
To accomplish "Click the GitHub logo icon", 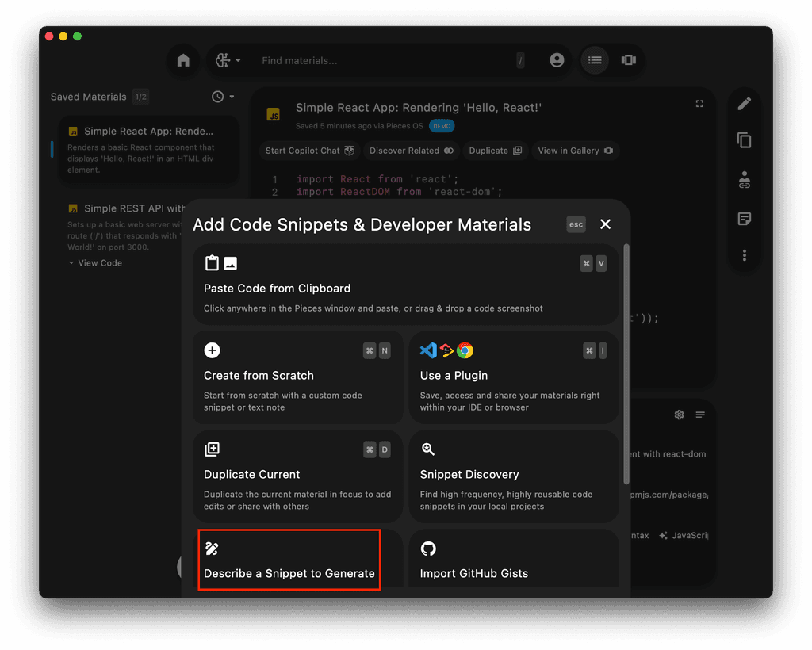I will tap(428, 549).
